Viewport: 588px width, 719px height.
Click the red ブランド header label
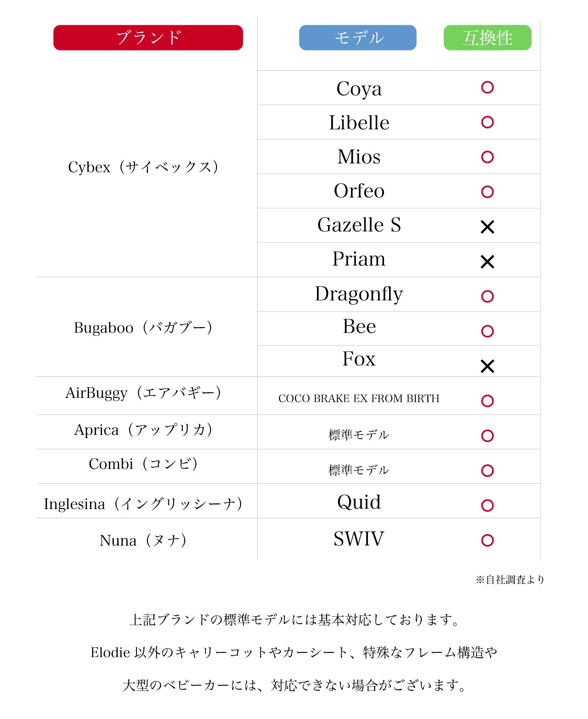click(148, 38)
